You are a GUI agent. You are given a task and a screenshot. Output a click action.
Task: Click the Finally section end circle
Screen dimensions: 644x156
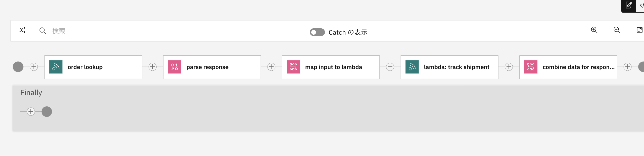click(47, 112)
